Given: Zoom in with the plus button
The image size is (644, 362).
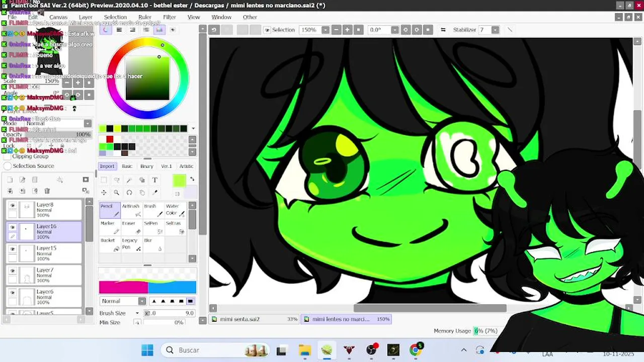Looking at the screenshot, I should 347,30.
